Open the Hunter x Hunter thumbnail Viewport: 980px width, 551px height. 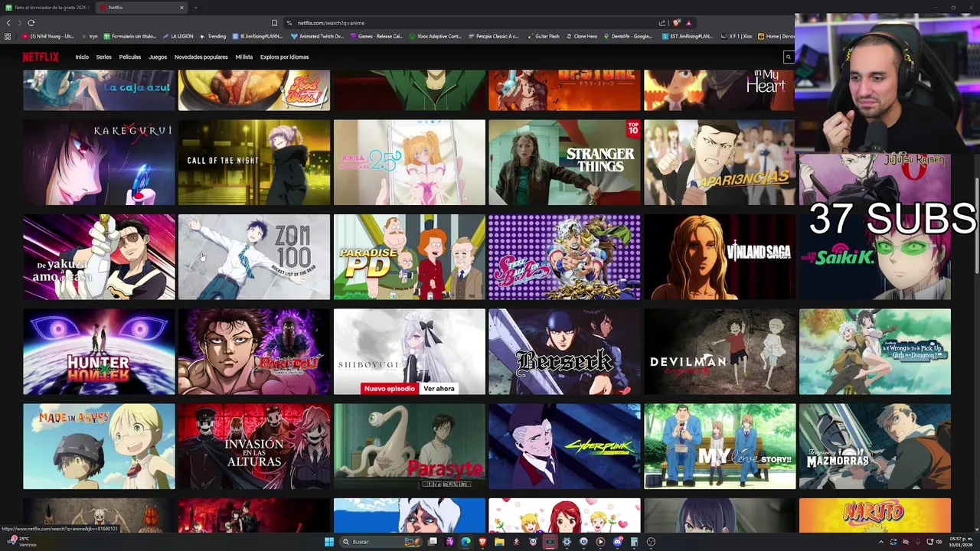(x=99, y=352)
